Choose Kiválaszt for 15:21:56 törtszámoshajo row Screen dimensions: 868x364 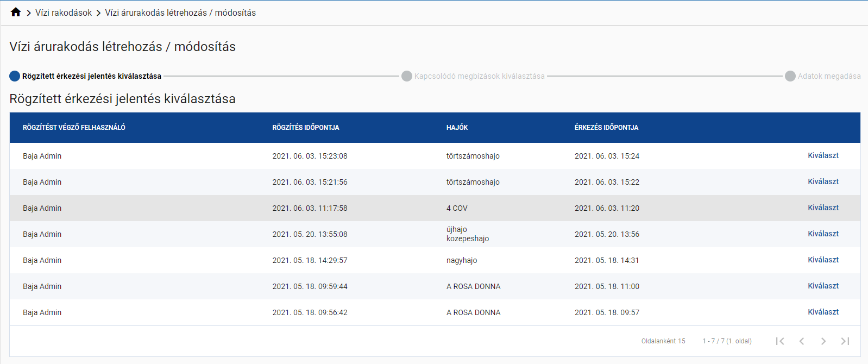click(823, 182)
